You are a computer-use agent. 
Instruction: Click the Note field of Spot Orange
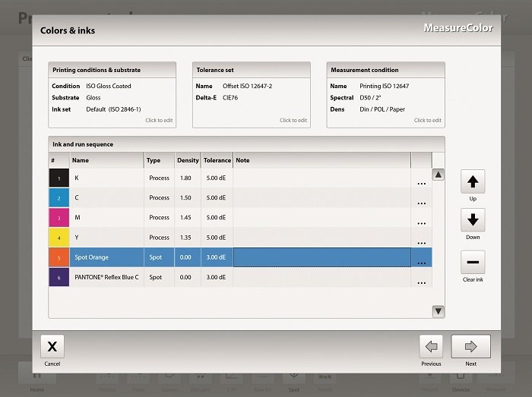pyautogui.click(x=322, y=257)
